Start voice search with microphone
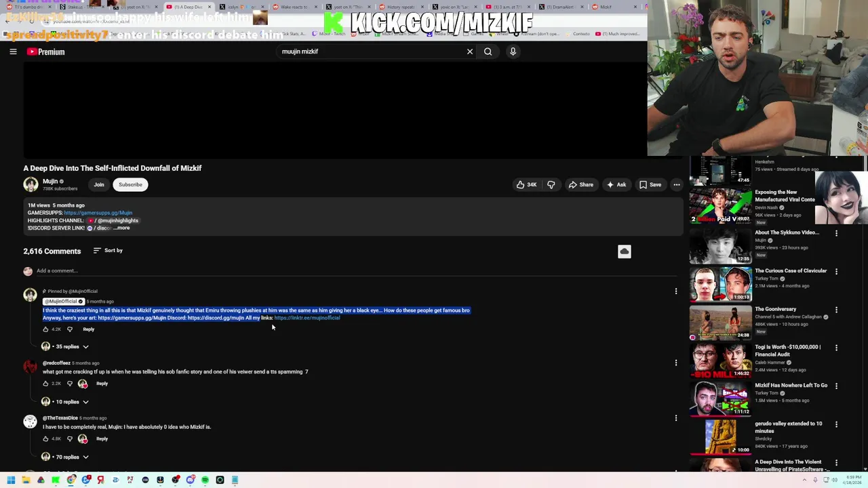Screen dimensions: 868x488 coord(513,52)
